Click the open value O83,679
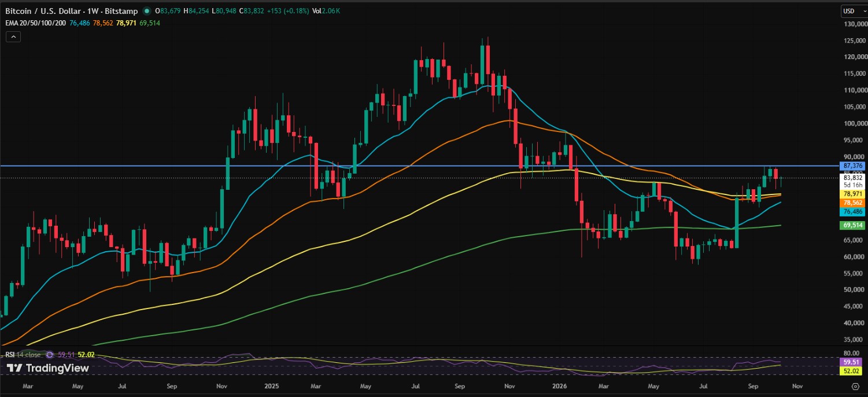 [x=168, y=11]
